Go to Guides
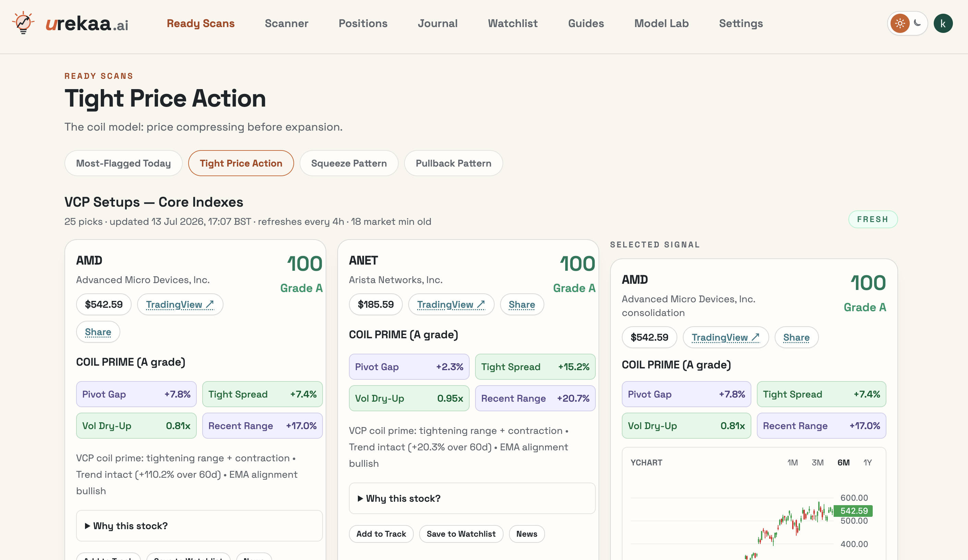 click(586, 23)
